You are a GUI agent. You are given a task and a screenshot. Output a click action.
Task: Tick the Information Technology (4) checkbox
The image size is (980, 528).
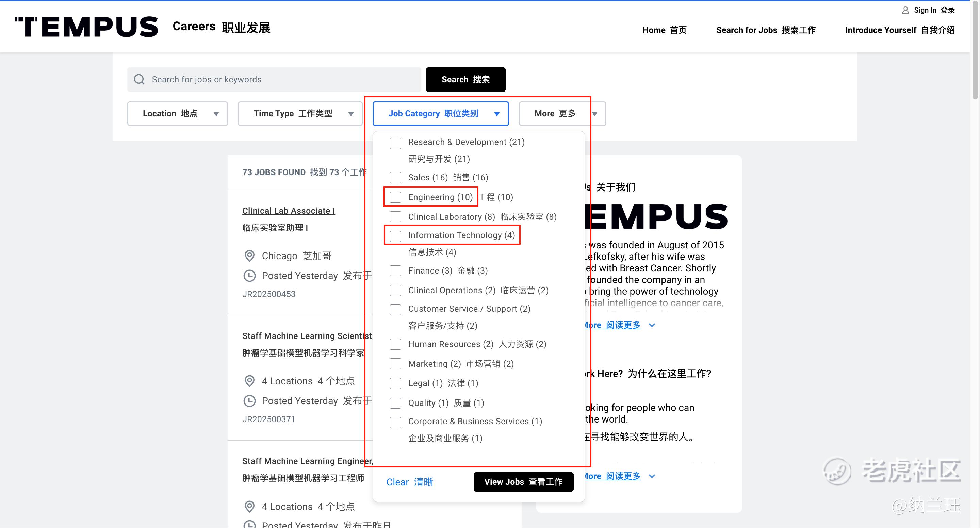pyautogui.click(x=395, y=236)
